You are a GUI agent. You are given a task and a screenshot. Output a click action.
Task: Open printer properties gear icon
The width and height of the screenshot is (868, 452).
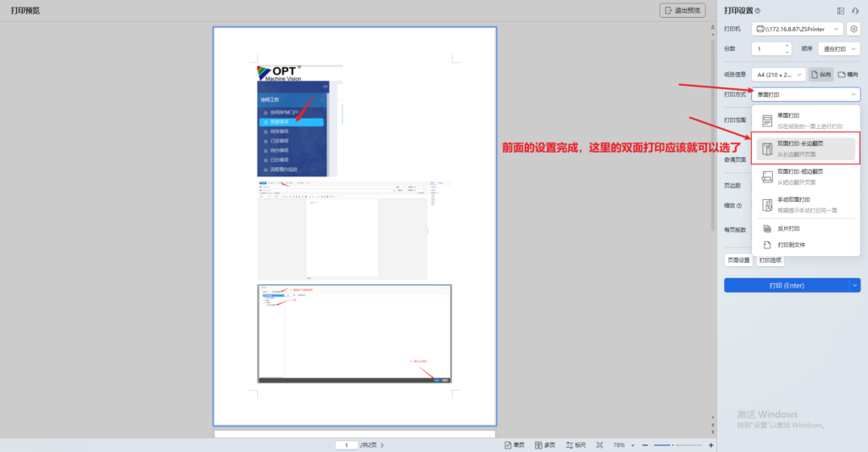pyautogui.click(x=854, y=29)
